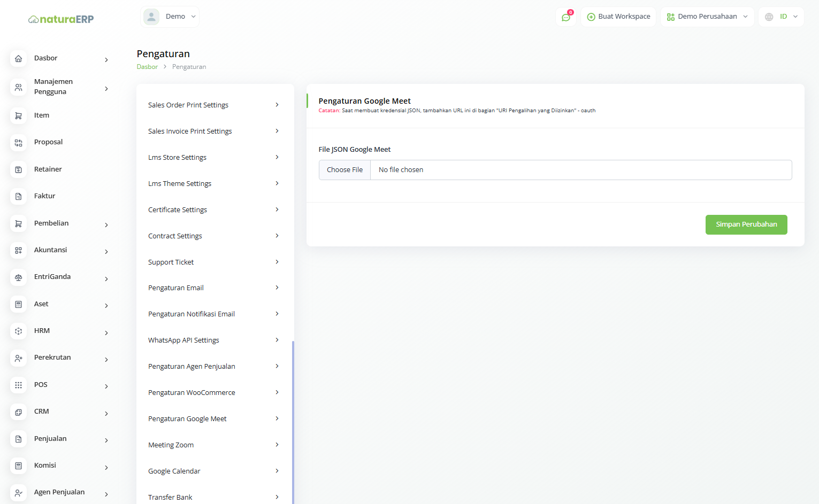Open Certificate Settings
Image resolution: width=819 pixels, height=504 pixels.
[x=214, y=210]
